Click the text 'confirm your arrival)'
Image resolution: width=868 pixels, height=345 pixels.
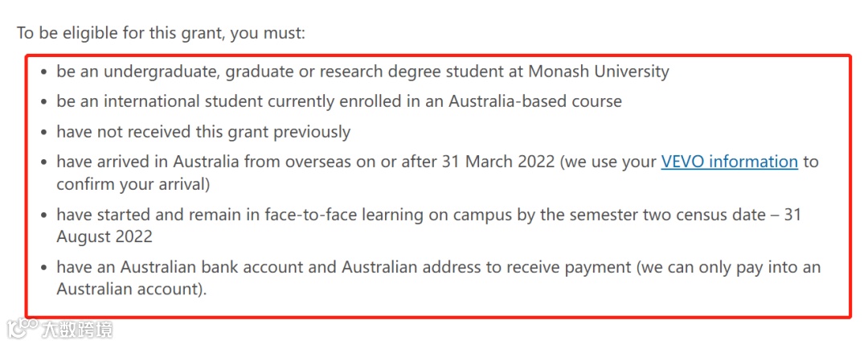(x=133, y=184)
